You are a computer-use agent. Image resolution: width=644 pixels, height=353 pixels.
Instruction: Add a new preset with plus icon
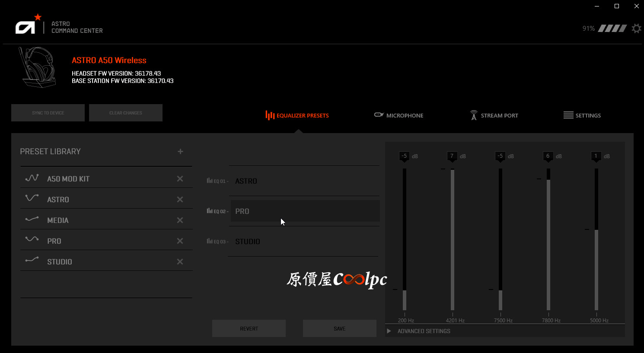pos(180,151)
